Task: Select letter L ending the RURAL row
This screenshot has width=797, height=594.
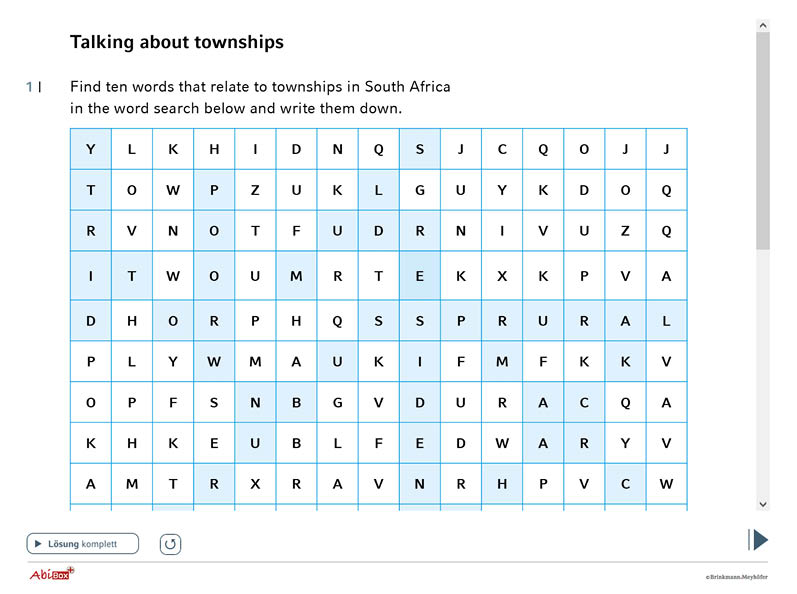Action: [666, 321]
